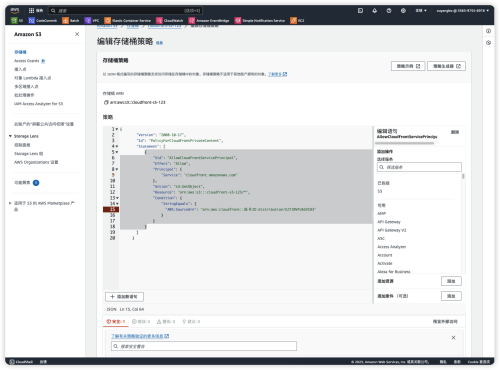Open the Elastic Container Service shortcut
Viewport: 500px width, 370px height.
128,21
